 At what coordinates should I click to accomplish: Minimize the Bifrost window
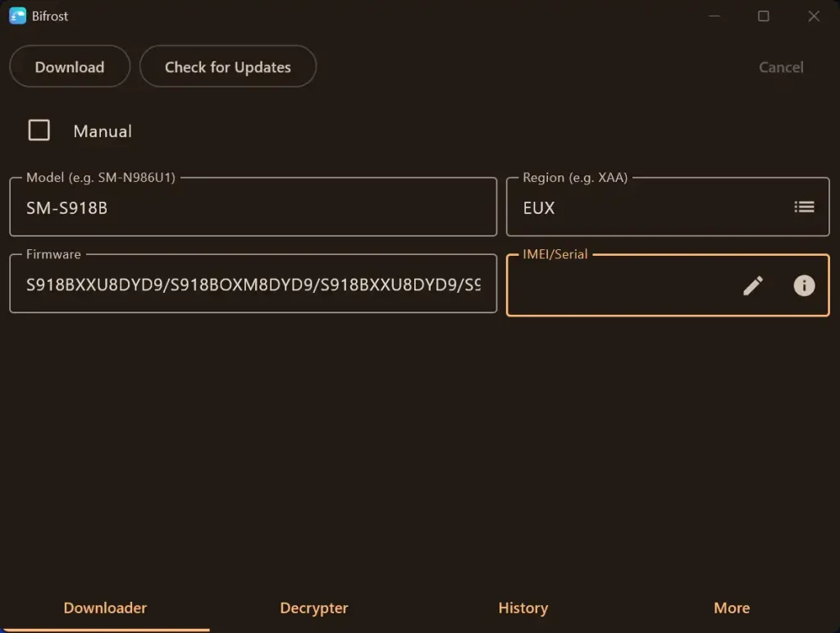714,16
